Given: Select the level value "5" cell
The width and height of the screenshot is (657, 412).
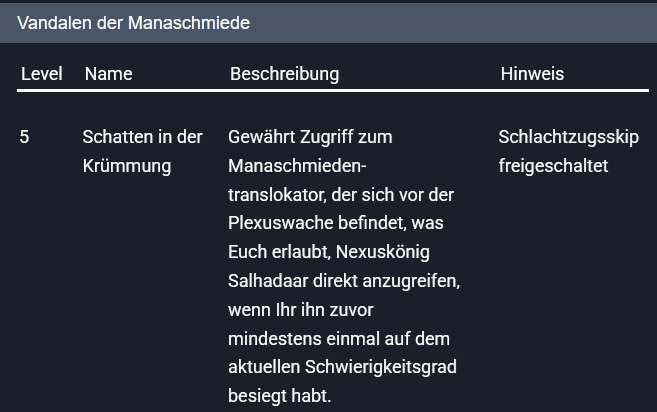Looking at the screenshot, I should [25, 137].
